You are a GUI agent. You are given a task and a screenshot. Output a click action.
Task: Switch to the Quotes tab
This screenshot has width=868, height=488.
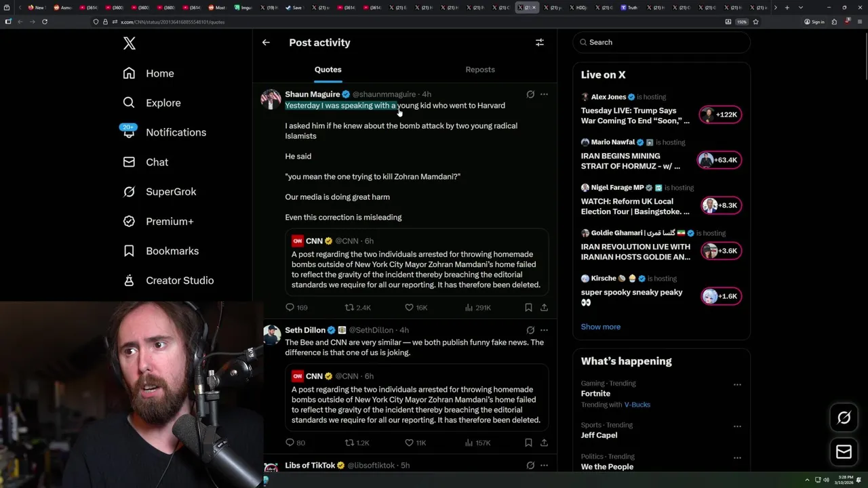(x=328, y=70)
